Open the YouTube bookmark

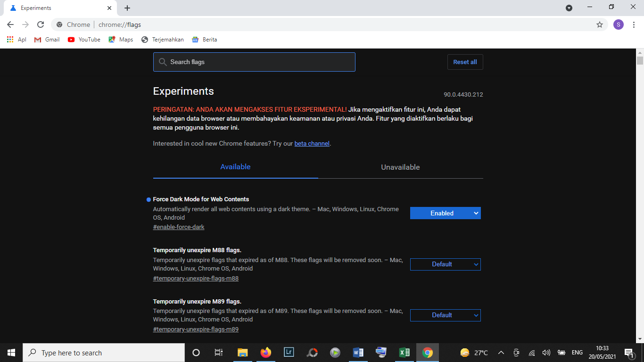pyautogui.click(x=84, y=40)
